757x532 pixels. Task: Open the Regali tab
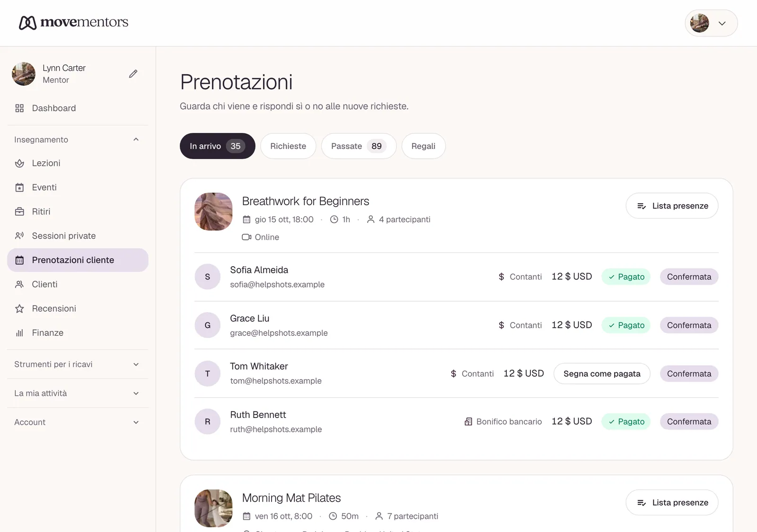(x=423, y=146)
